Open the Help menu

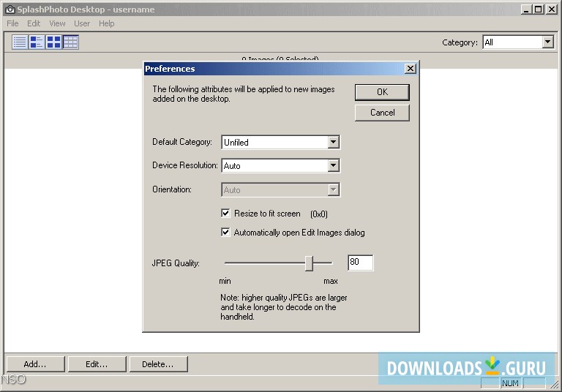pos(106,23)
